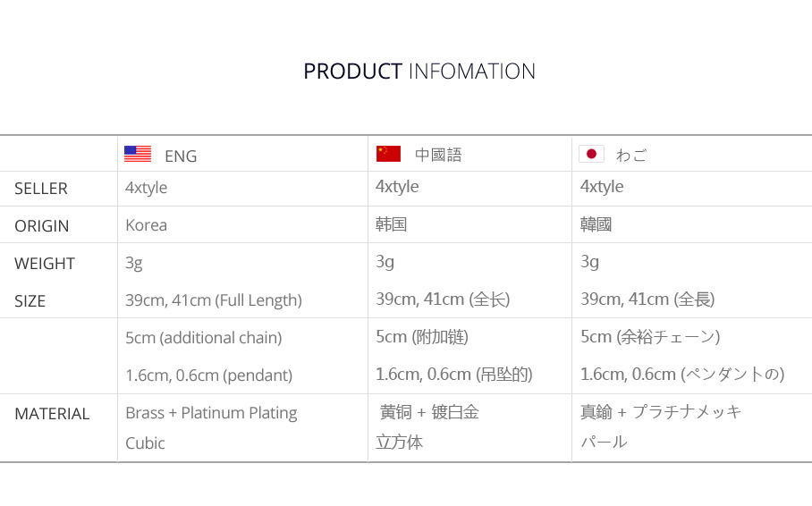The image size is (812, 506).
Task: Click Brass + Platinum Plating text
Action: tap(211, 413)
